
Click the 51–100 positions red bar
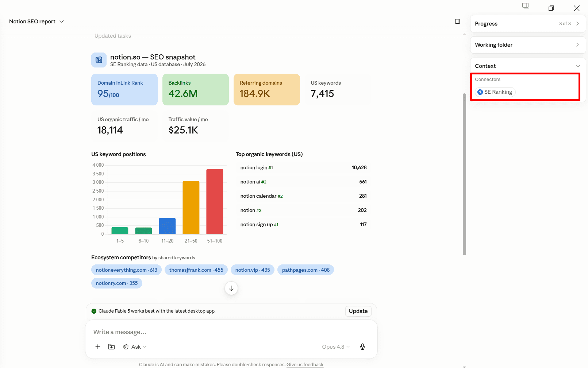click(x=215, y=202)
